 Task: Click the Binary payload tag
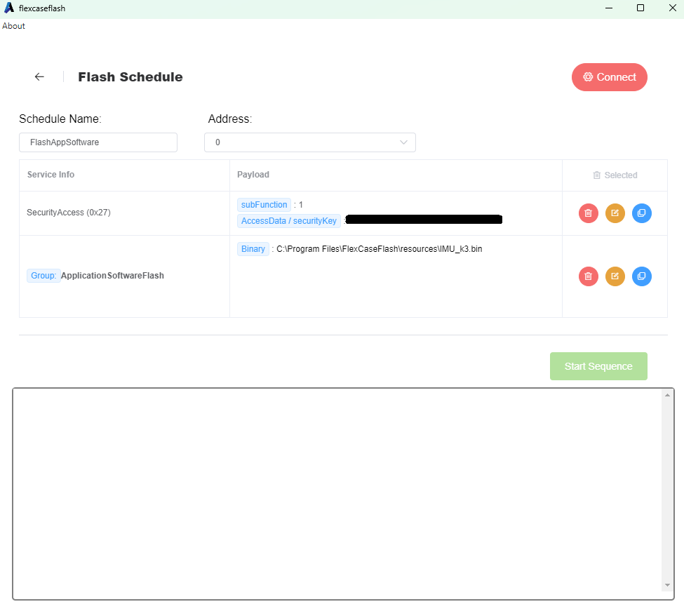[253, 249]
